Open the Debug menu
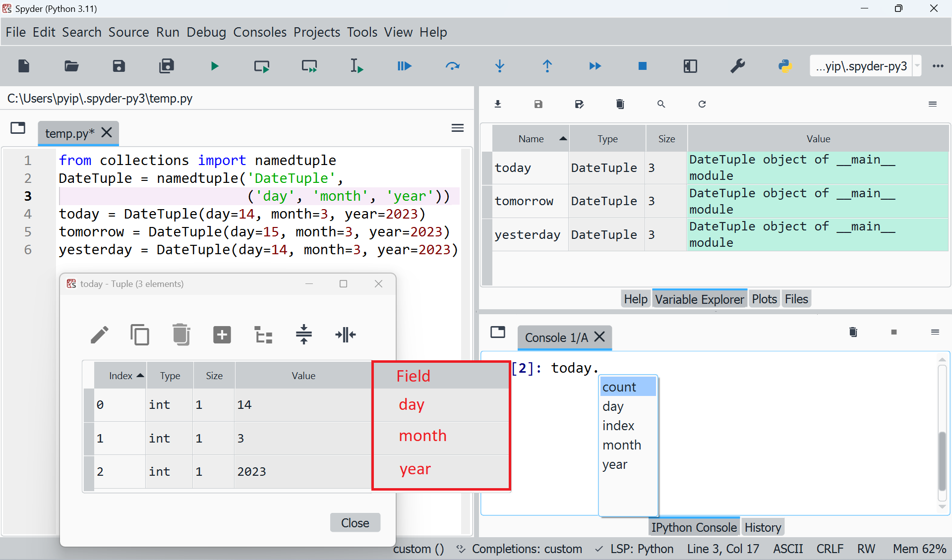 pos(206,32)
